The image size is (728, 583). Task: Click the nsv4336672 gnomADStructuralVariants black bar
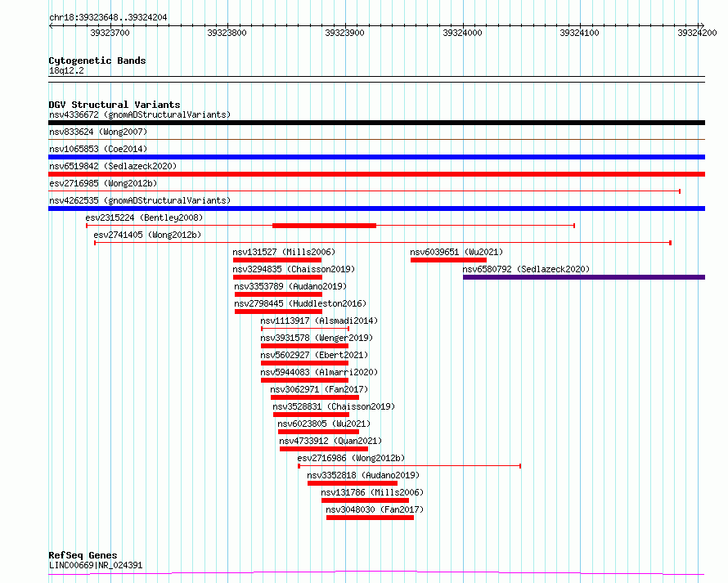(376, 123)
